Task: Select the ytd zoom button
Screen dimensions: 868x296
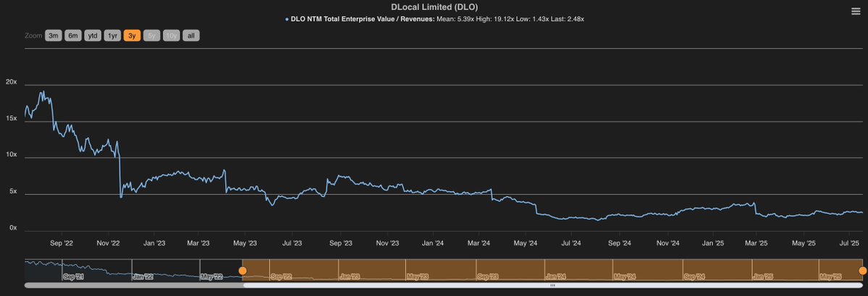Action: [93, 35]
